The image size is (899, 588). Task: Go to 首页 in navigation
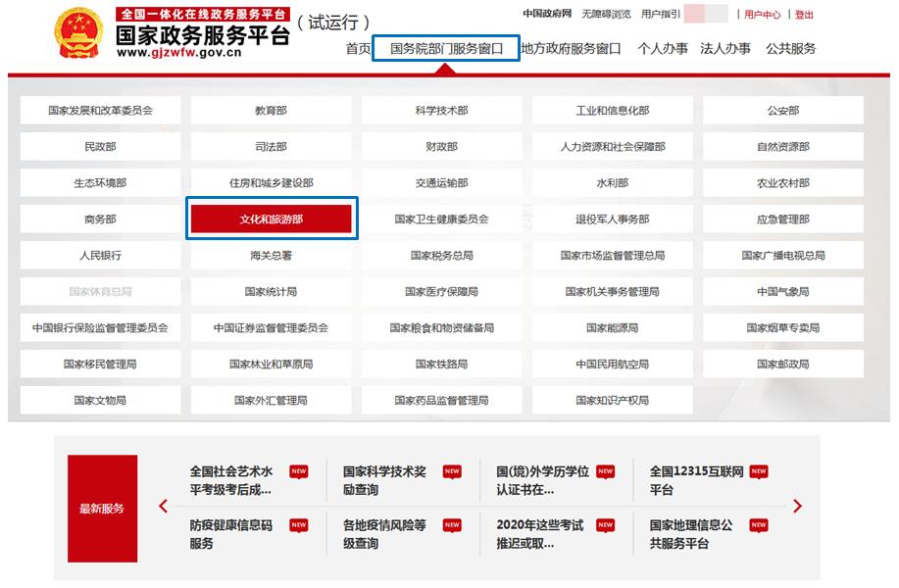click(358, 48)
